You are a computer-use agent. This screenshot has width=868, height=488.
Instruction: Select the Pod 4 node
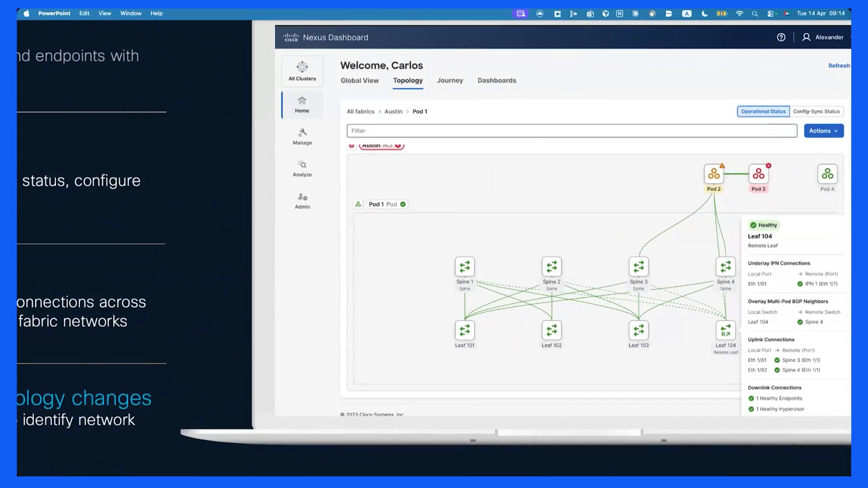pos(827,174)
